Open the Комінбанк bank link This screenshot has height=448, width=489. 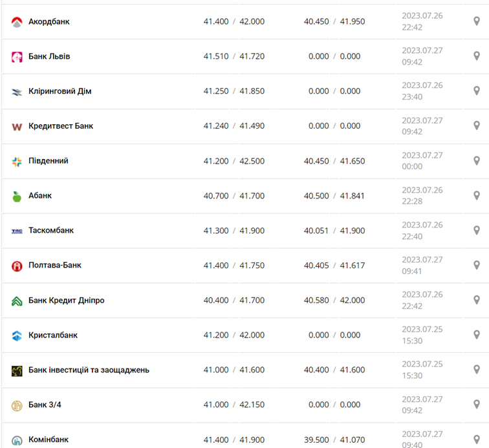[x=49, y=440]
